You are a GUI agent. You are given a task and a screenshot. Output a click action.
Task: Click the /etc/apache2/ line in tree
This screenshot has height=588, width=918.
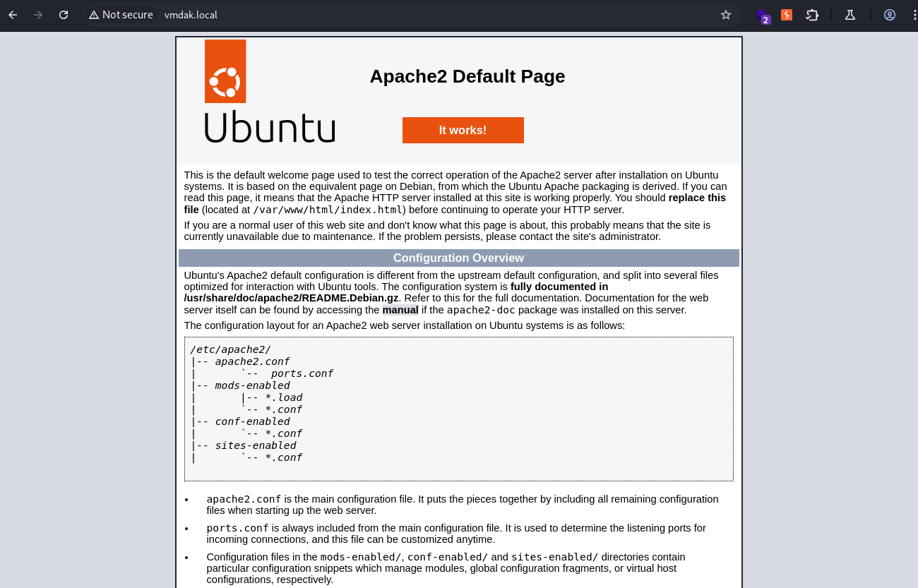230,349
